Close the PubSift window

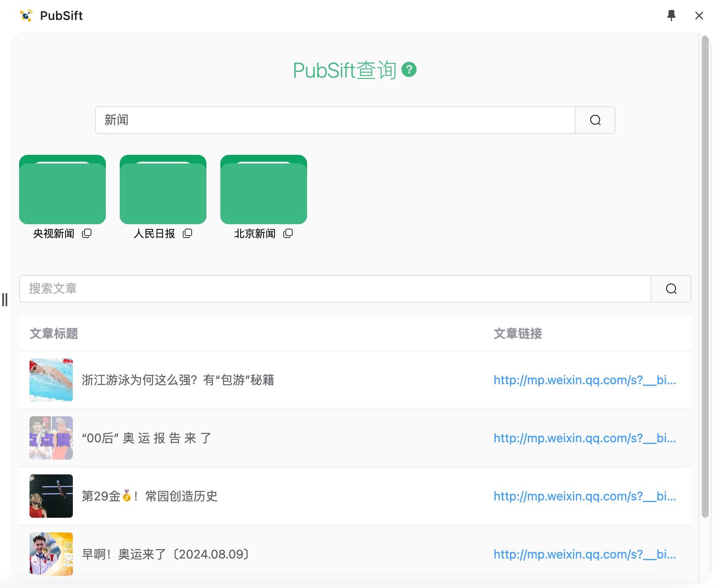click(699, 16)
